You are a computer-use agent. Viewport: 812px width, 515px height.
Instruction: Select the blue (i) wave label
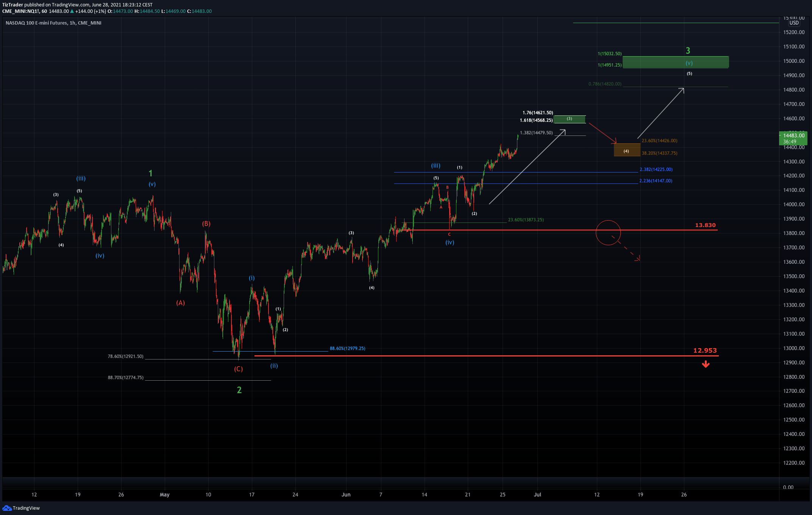click(x=251, y=278)
